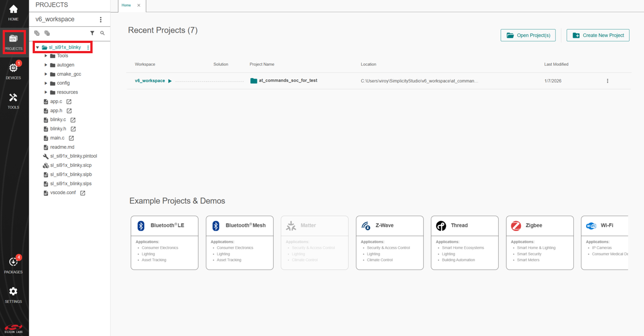Open blinky.c externally via its external-link icon
This screenshot has height=336, width=644.
[73, 119]
